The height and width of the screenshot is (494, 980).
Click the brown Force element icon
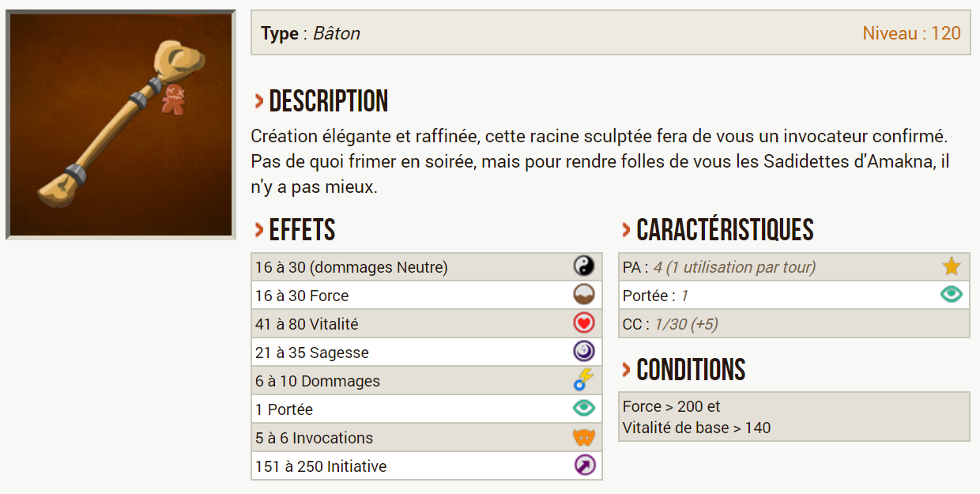point(583,295)
